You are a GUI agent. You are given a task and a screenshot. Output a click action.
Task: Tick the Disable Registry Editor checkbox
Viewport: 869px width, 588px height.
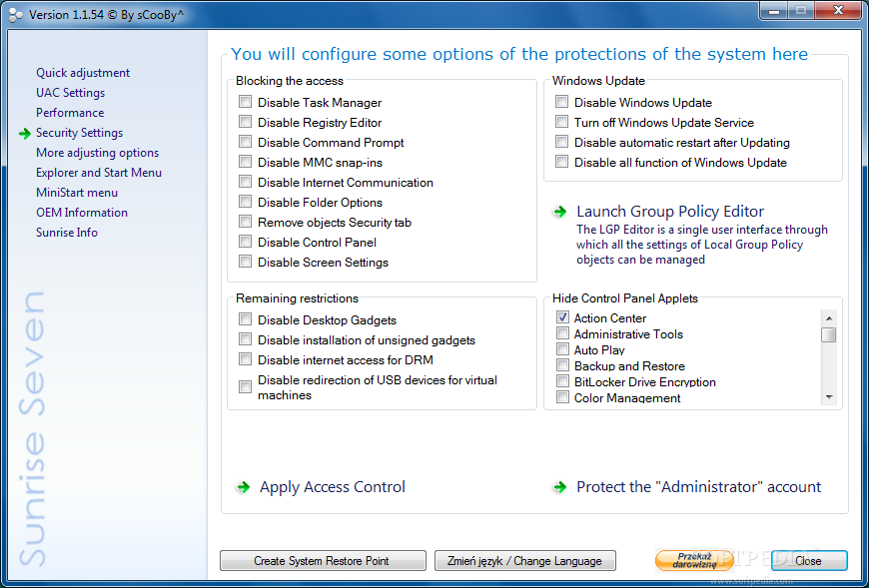pyautogui.click(x=245, y=122)
